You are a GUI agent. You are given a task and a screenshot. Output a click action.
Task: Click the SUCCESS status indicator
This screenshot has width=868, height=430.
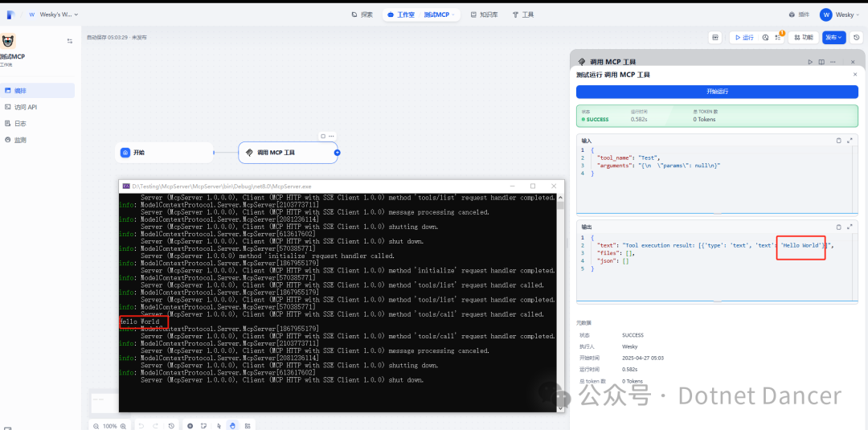(x=595, y=120)
